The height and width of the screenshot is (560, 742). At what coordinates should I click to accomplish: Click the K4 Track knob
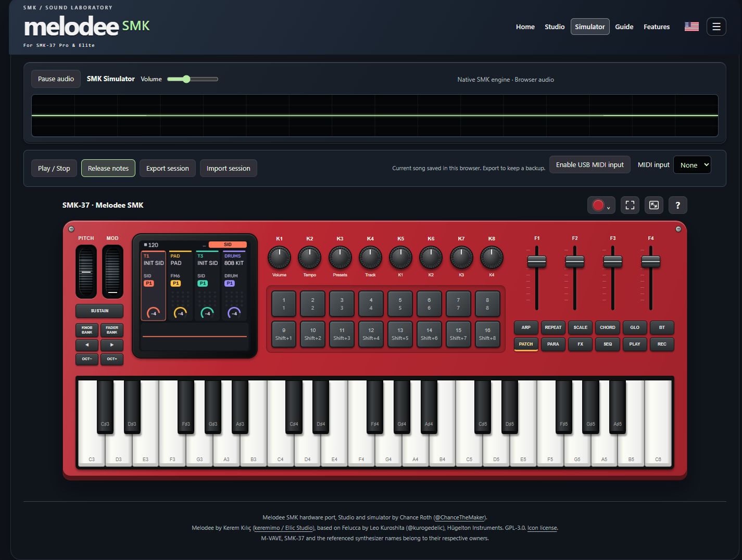click(370, 258)
